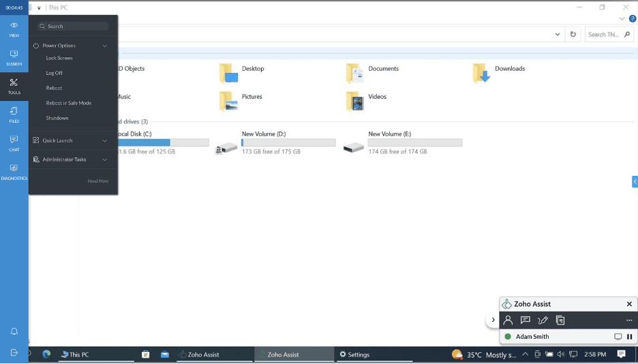Pause the session for Adam Smith

(629, 336)
